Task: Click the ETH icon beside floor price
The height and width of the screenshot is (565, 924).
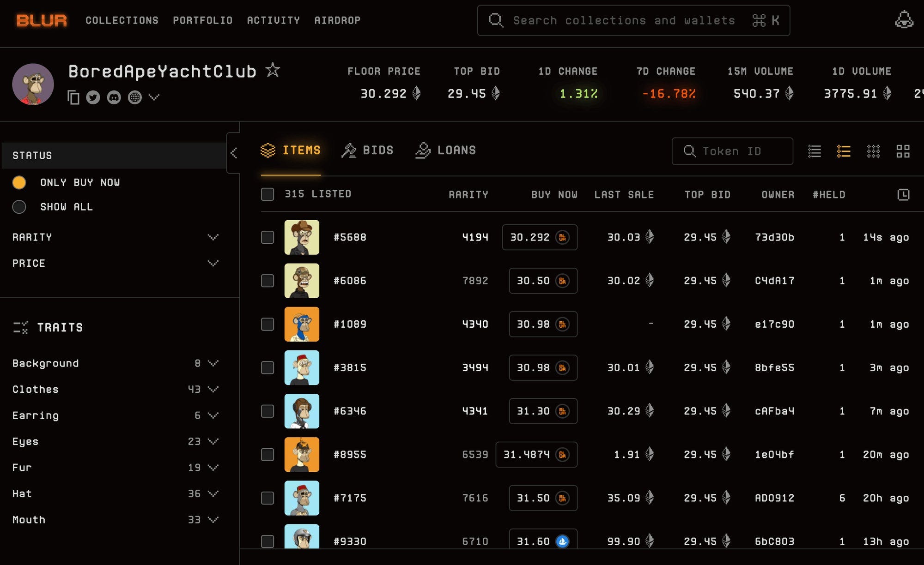Action: 416,93
